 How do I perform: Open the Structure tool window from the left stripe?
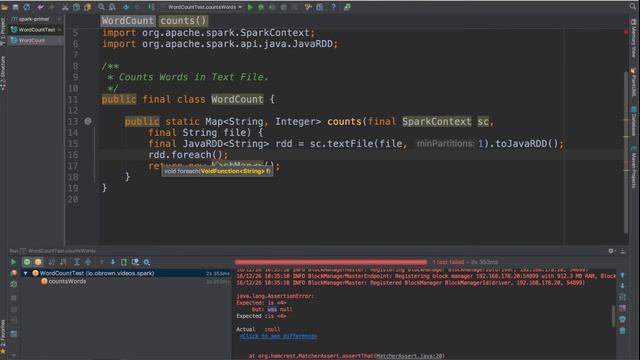(3, 74)
